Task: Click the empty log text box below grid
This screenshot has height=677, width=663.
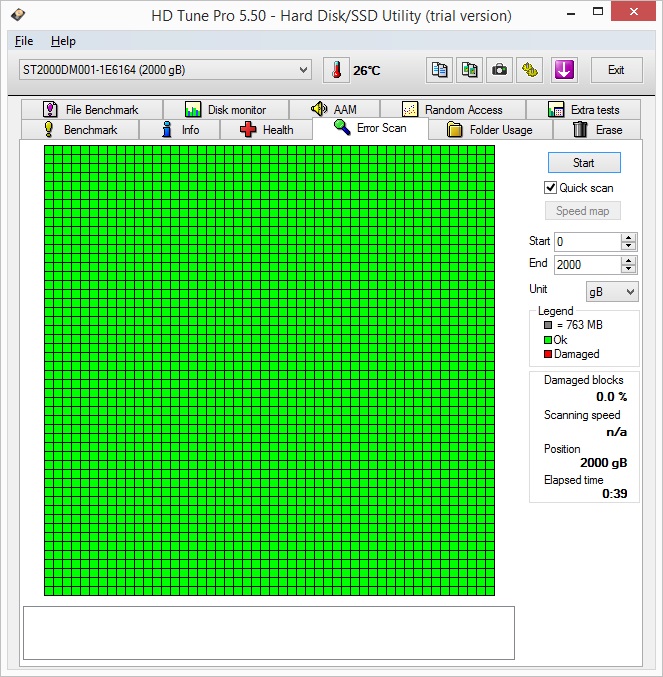Action: click(x=268, y=633)
